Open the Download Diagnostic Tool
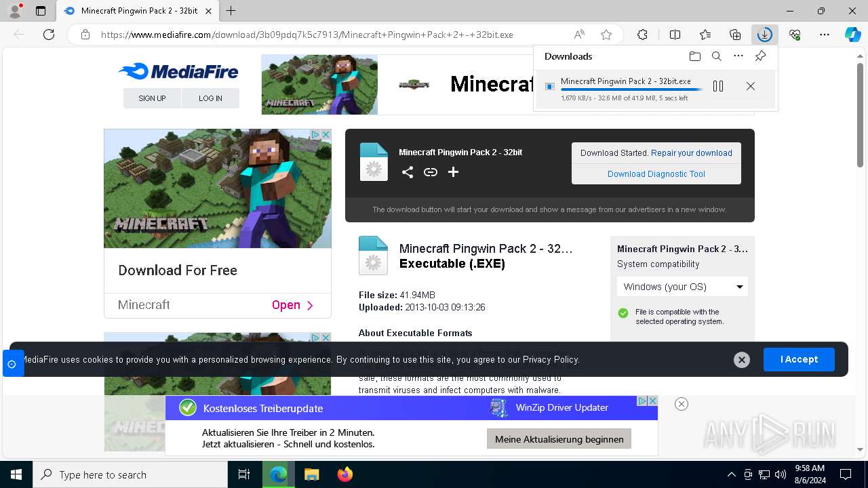The height and width of the screenshot is (488, 868). click(x=656, y=174)
